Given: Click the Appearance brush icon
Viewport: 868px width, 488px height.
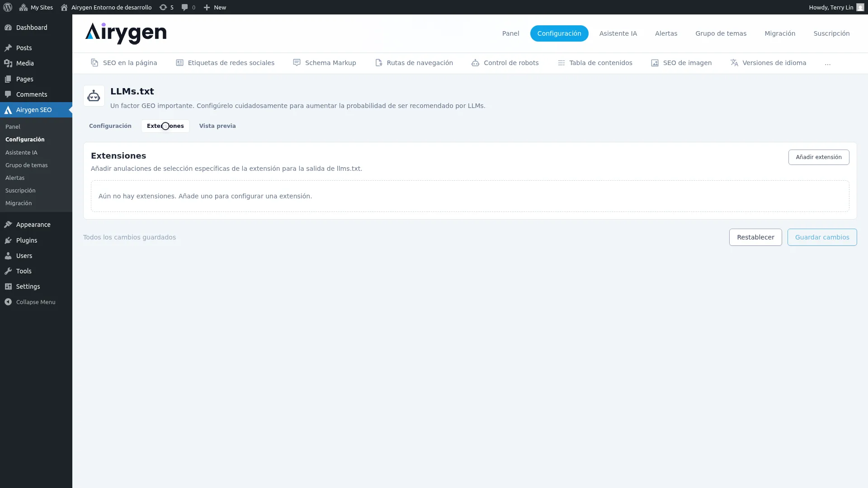Looking at the screenshot, I should [8, 225].
